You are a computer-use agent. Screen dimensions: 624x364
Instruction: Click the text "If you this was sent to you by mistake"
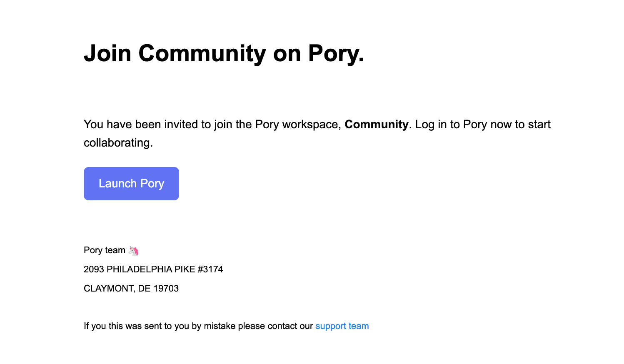160,326
